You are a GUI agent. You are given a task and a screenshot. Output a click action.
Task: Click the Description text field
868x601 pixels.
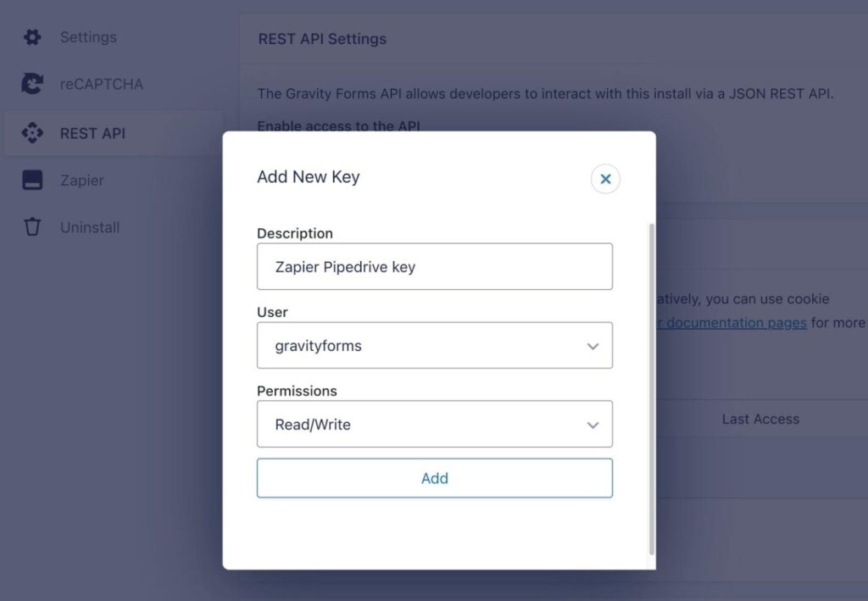coord(435,265)
